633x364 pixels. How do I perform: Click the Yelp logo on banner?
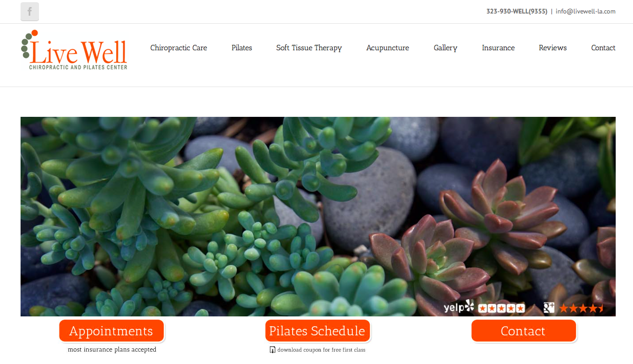point(459,307)
